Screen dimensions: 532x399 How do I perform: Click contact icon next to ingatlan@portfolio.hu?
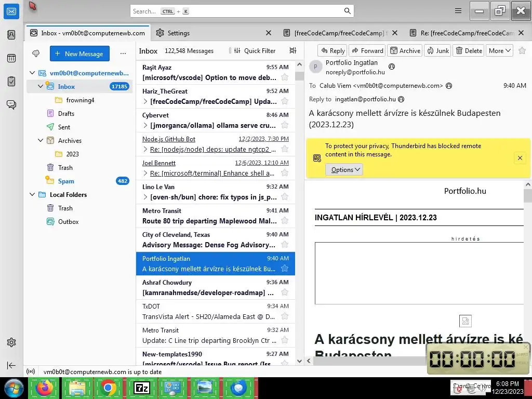(x=401, y=99)
